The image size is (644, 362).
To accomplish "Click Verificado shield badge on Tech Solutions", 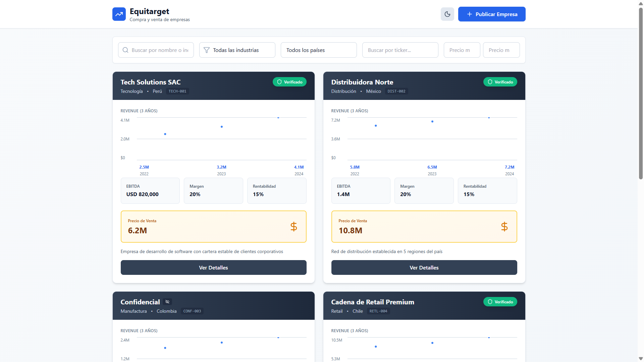I will tap(289, 82).
